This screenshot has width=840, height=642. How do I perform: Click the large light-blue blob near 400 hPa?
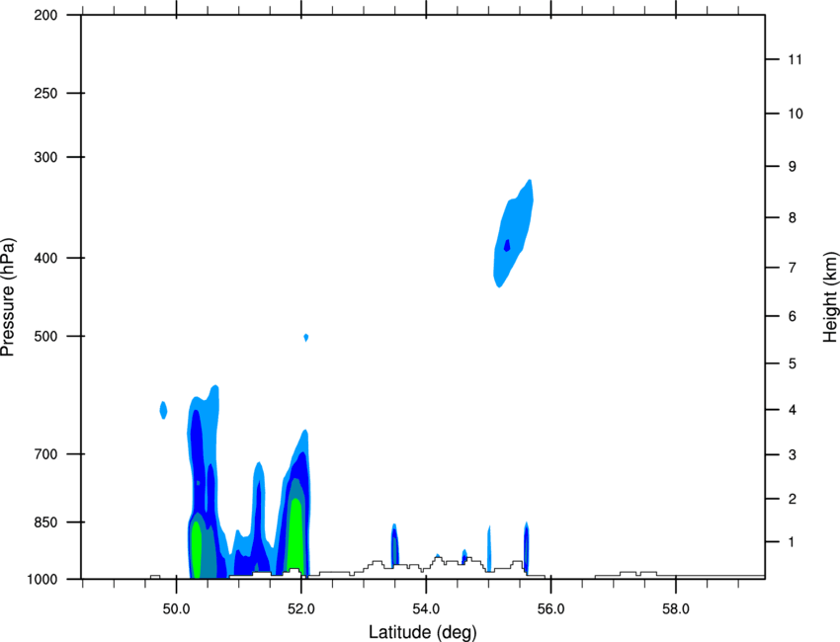(513, 233)
